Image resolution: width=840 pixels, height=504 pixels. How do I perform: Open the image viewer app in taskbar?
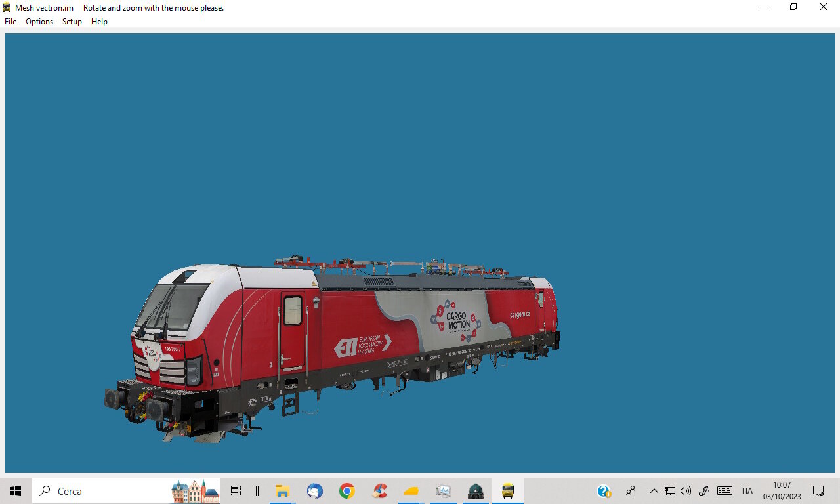tap(444, 491)
